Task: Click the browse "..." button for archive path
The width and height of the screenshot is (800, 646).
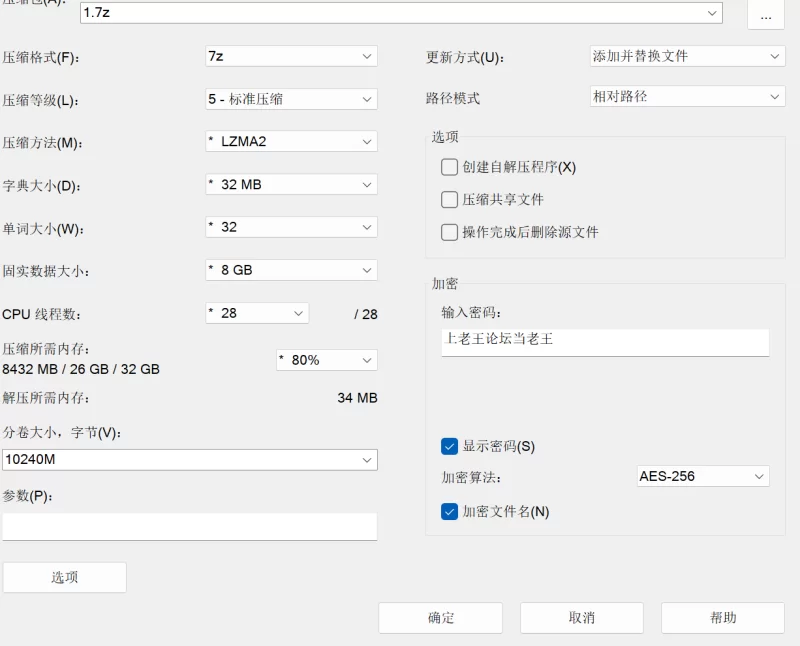Action: [766, 15]
